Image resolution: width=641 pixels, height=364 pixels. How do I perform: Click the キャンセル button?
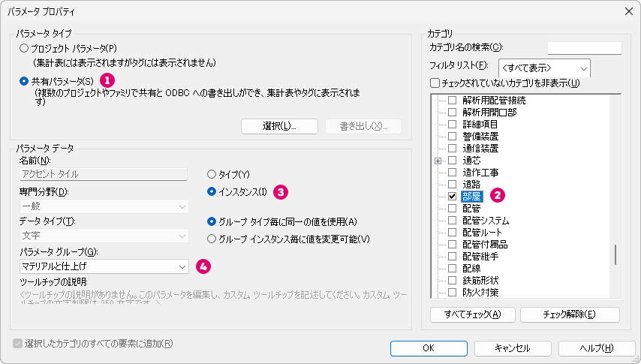click(513, 348)
